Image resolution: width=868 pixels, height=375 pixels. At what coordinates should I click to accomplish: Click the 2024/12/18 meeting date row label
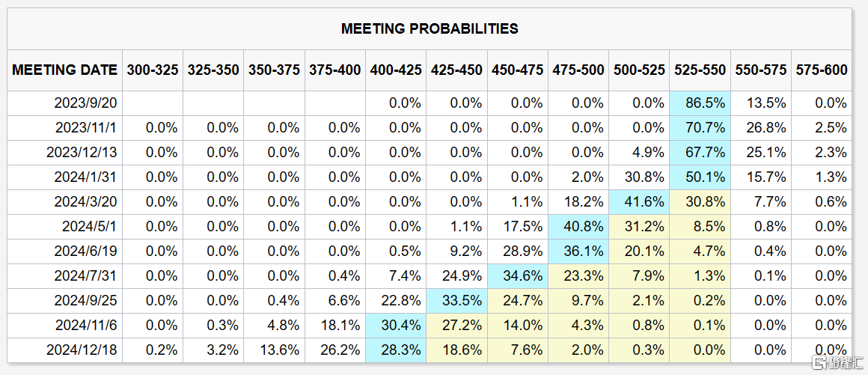pyautogui.click(x=82, y=350)
